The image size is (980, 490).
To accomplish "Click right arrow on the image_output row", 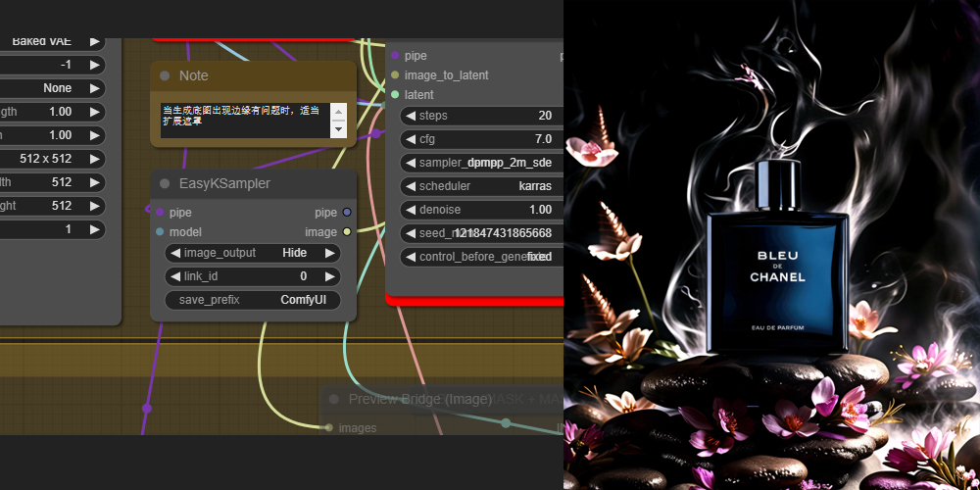I will 330,253.
